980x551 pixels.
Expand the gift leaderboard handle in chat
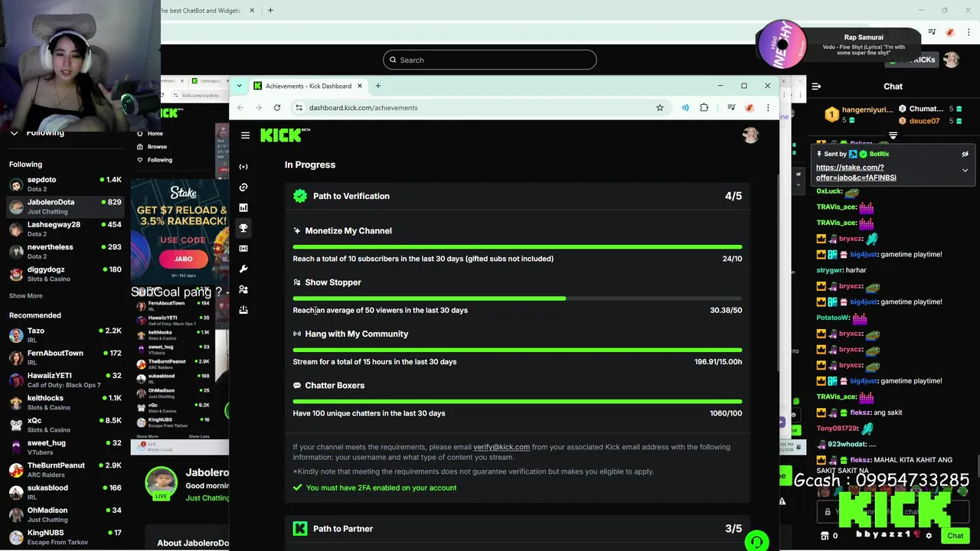click(893, 135)
